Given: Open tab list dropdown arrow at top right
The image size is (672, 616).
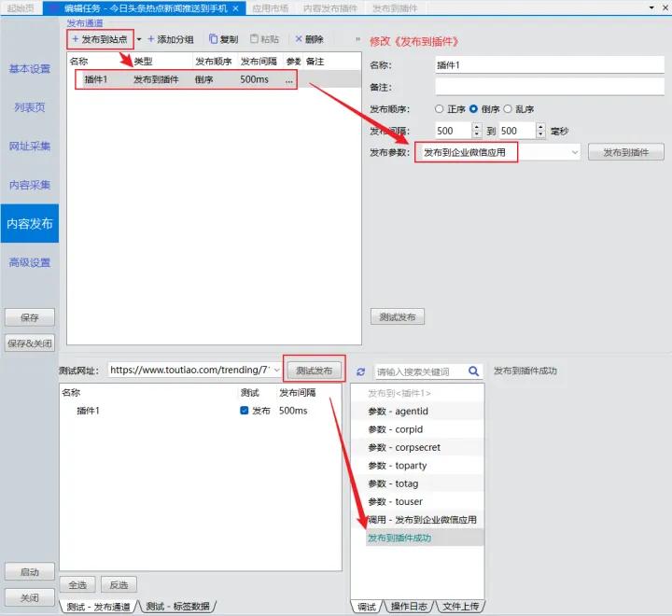Looking at the screenshot, I should [x=651, y=7].
